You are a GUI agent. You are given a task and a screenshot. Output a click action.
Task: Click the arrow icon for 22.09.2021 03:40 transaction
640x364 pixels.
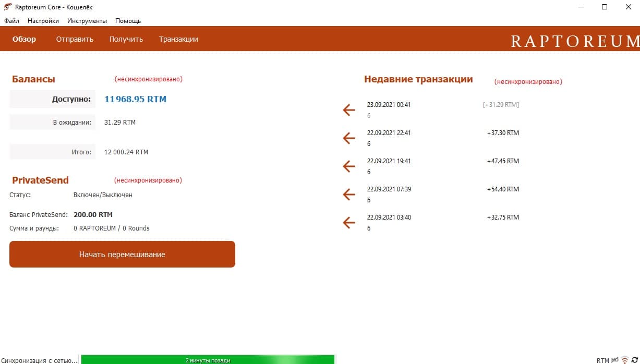(x=349, y=223)
